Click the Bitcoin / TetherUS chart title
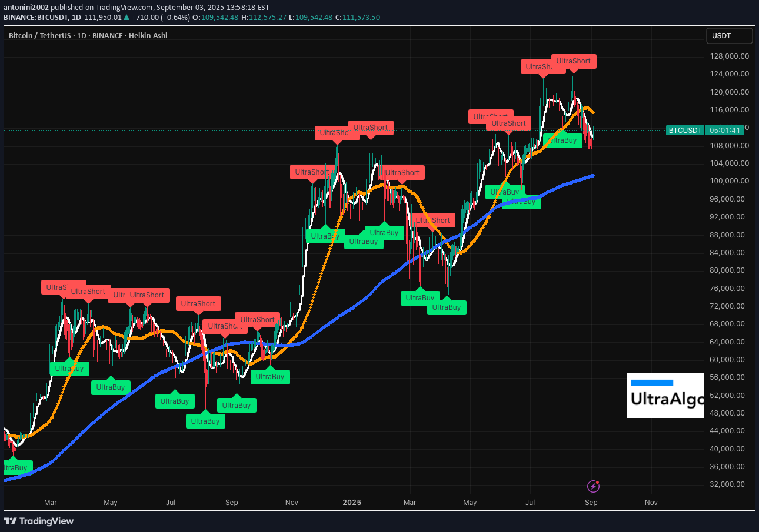 point(88,36)
